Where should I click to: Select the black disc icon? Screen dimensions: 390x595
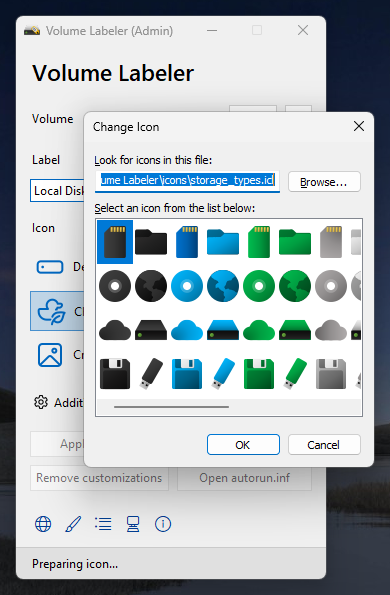115,286
